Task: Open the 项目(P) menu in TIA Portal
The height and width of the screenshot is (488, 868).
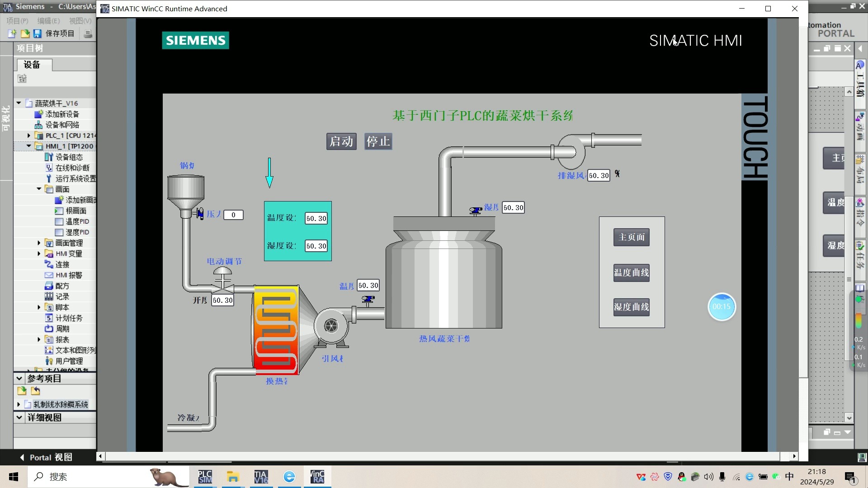Action: click(x=17, y=21)
